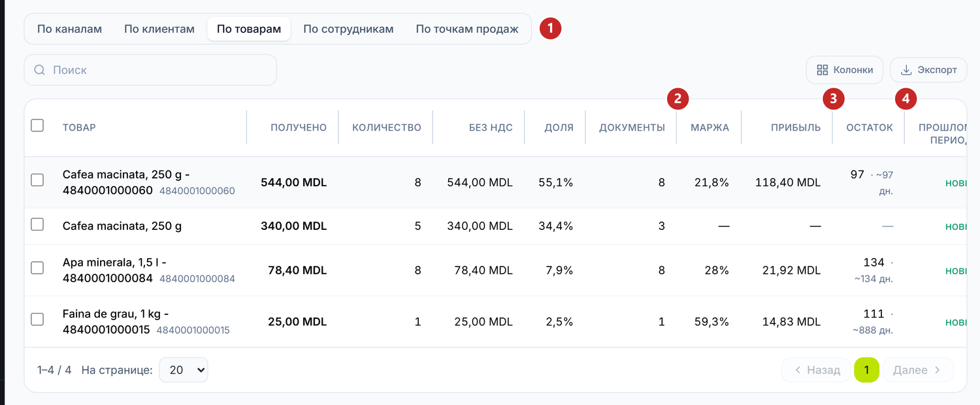Click the stock value 134 · ~134 дн.
Image resolution: width=980 pixels, height=405 pixels.
click(874, 270)
